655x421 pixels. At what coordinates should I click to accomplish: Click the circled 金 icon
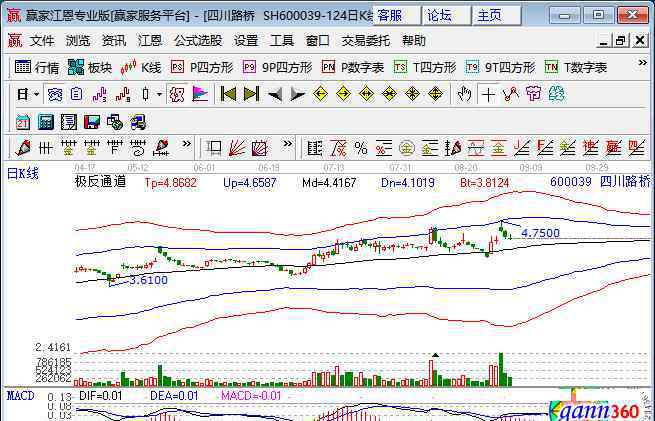point(406,148)
